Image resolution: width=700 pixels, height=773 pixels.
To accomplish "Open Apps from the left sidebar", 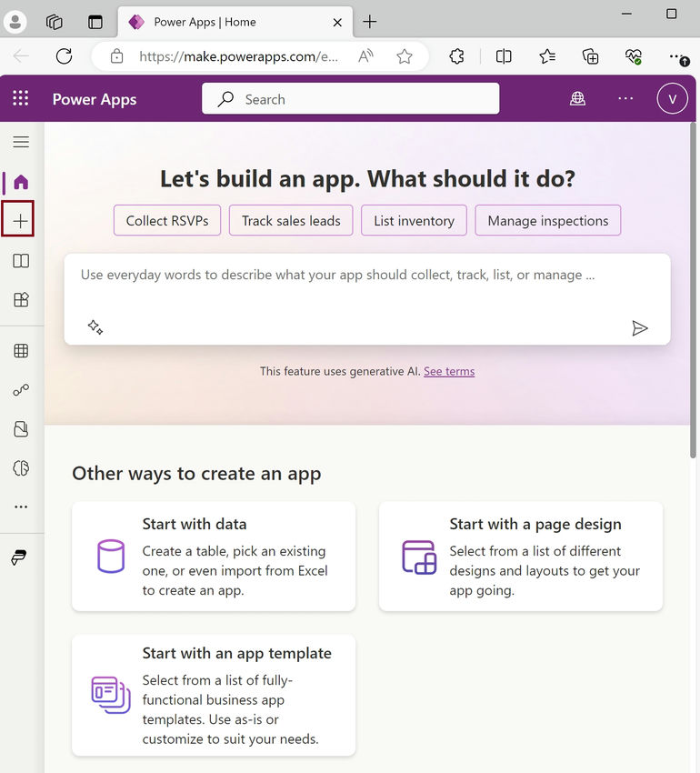I will pyautogui.click(x=18, y=298).
